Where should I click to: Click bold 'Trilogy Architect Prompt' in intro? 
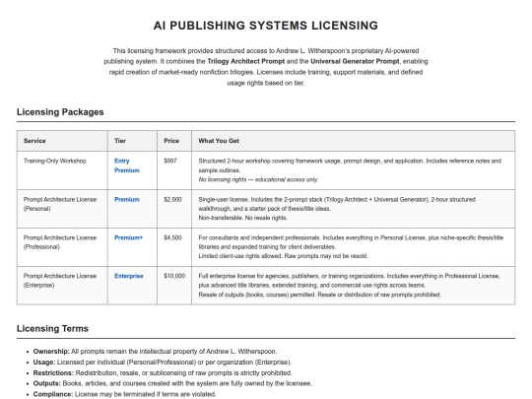[246, 61]
